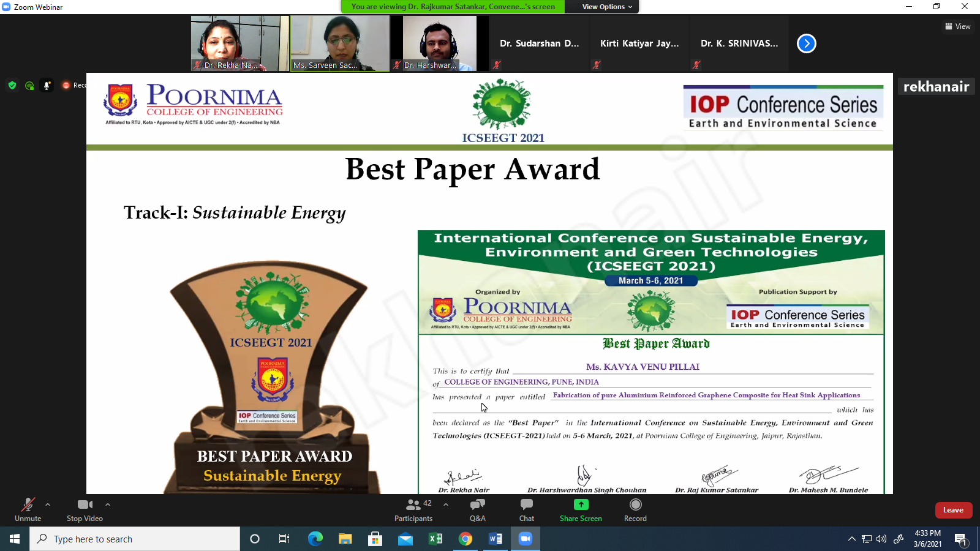Launch Microsoft Edge from taskbar
The width and height of the screenshot is (980, 551).
(x=315, y=539)
